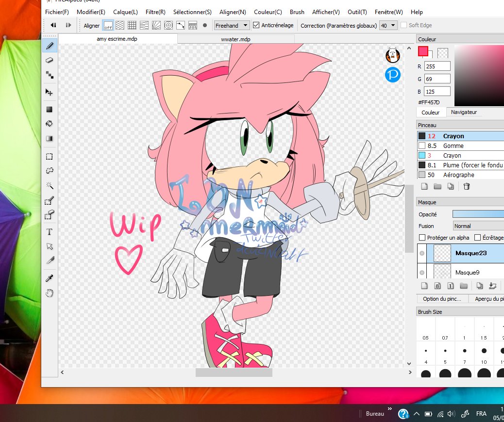Switch to the Navigateur tab
The image size is (504, 422).
coord(464,112)
